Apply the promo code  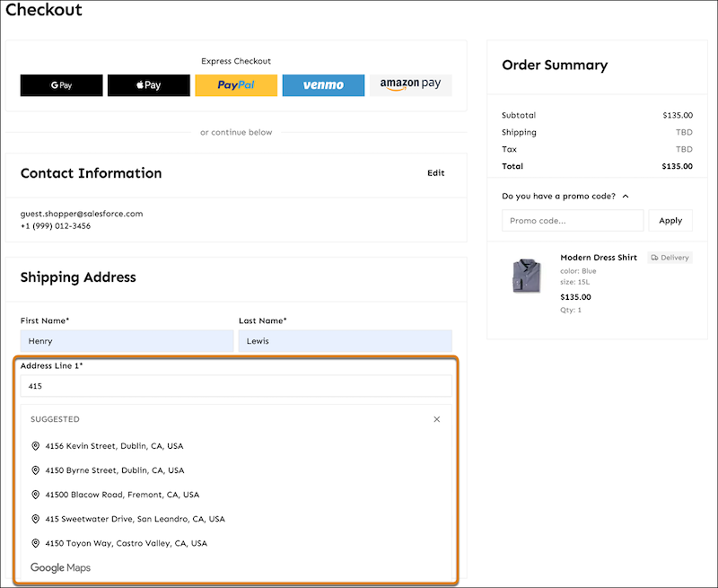(x=670, y=221)
